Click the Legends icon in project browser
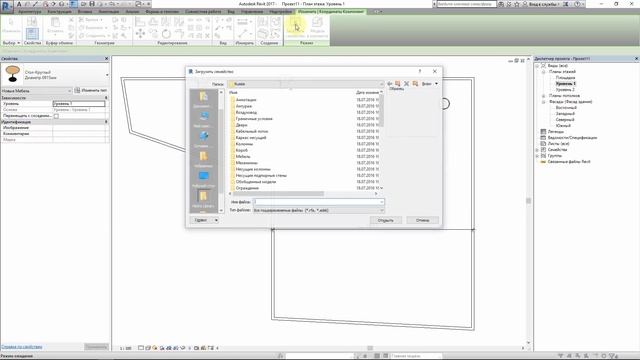The width and height of the screenshot is (640, 360). tap(543, 131)
